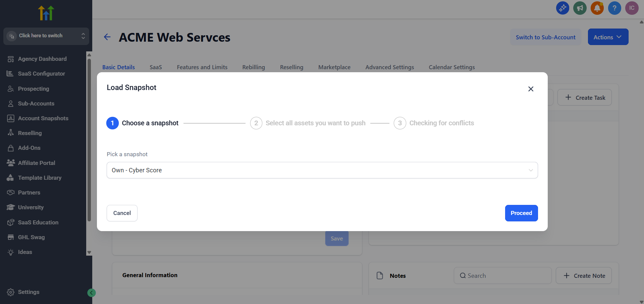Open Agency Dashboard icon in sidebar
644x304 pixels.
[11, 59]
